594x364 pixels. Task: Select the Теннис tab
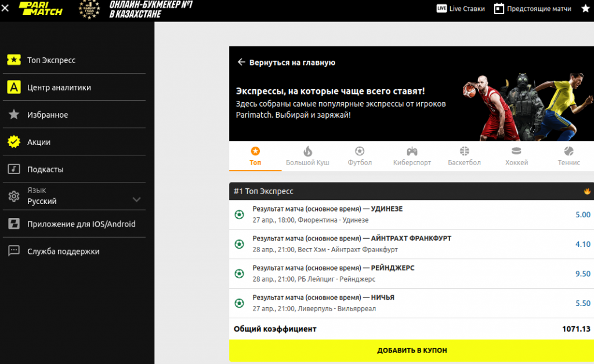[x=568, y=156]
